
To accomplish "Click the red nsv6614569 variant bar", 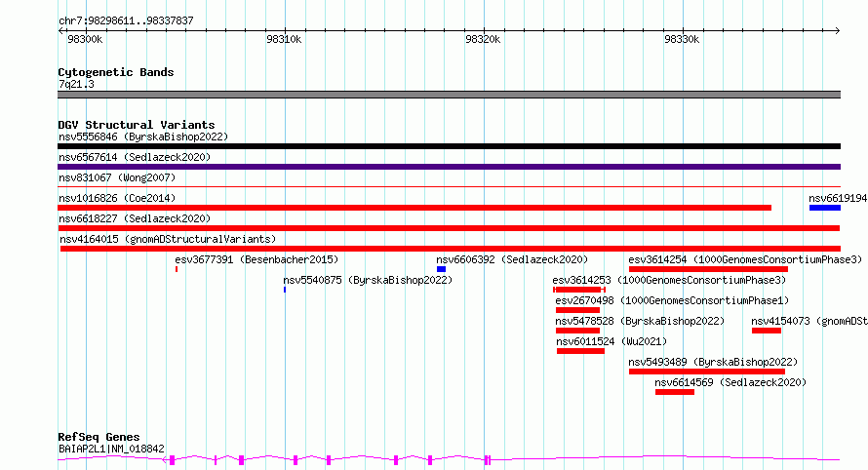I will pos(675,392).
